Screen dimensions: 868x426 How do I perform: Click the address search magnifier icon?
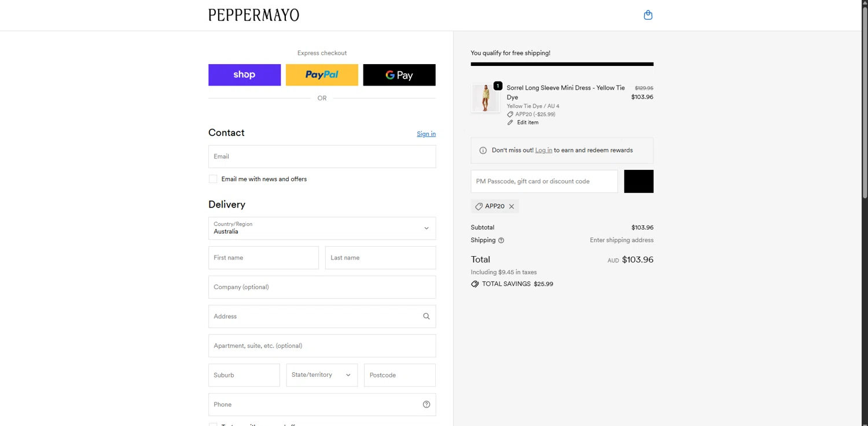(x=426, y=316)
